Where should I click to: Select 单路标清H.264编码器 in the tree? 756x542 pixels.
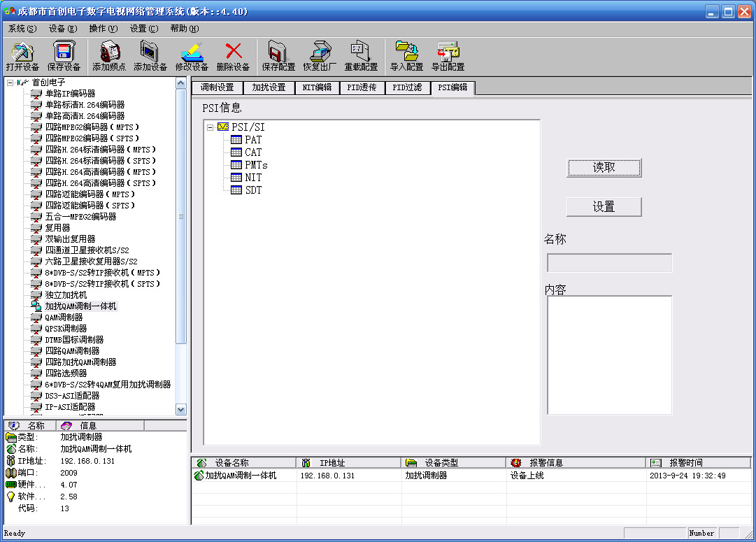85,105
